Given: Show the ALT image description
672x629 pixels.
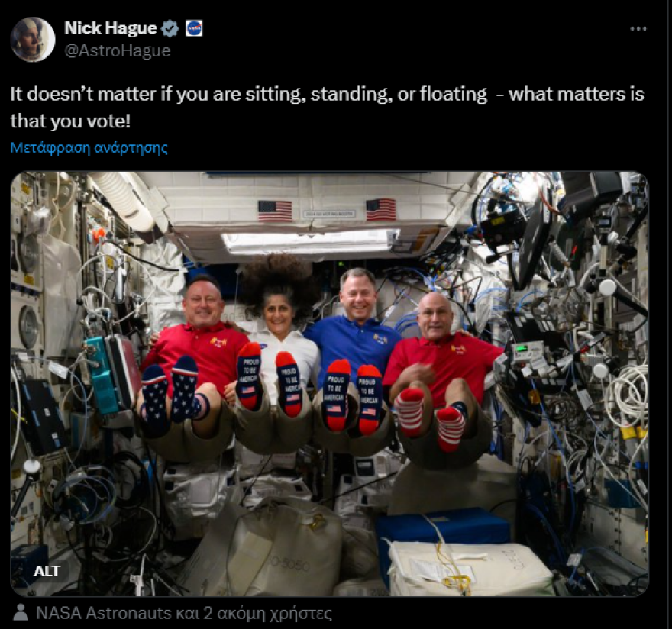Looking at the screenshot, I should pos(47,571).
